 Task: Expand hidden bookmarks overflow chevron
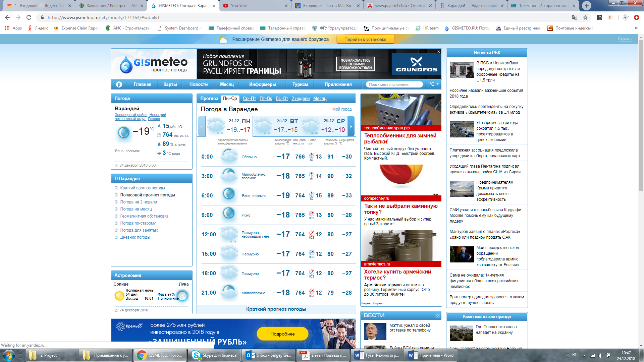(x=636, y=28)
